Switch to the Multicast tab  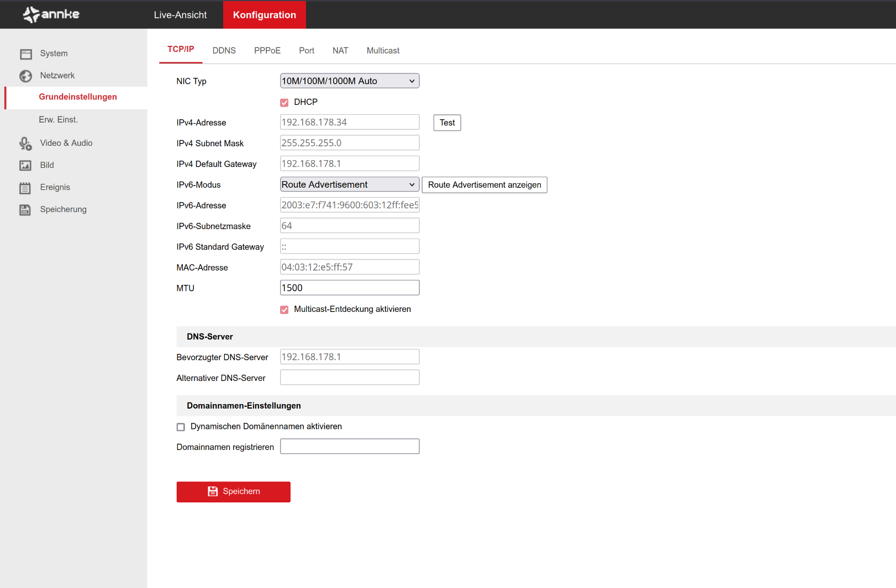pos(383,51)
